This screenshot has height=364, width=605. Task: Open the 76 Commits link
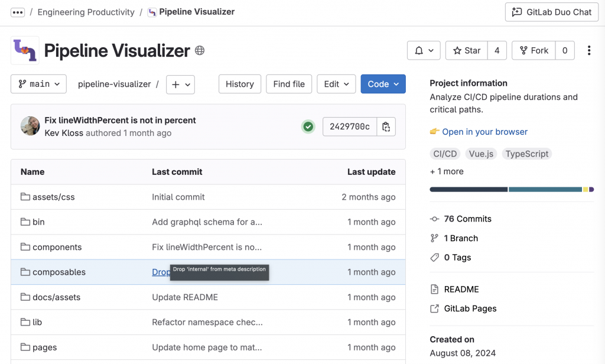click(468, 219)
